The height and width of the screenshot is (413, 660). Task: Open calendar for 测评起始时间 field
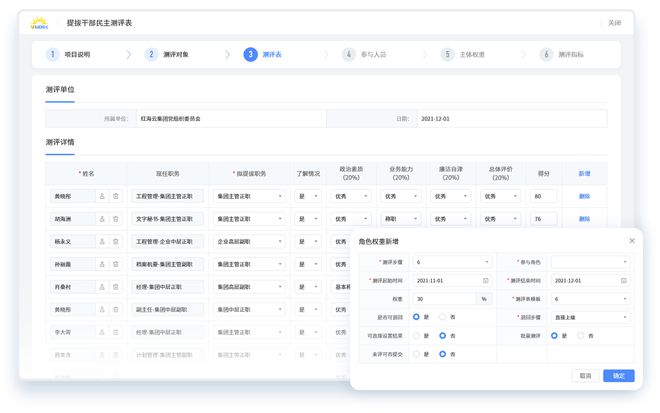[x=485, y=280]
